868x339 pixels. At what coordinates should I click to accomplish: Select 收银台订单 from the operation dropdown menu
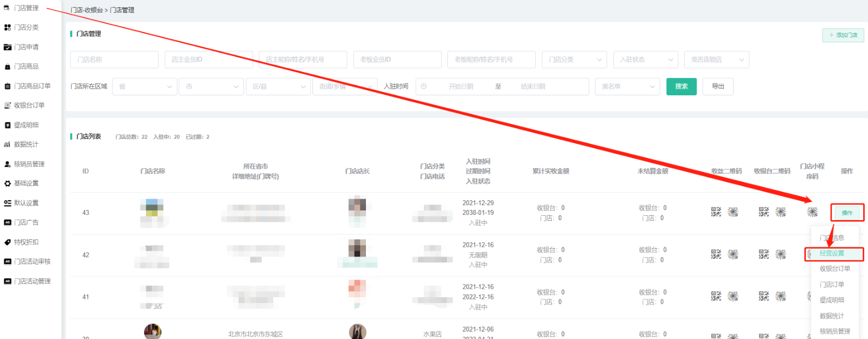pos(834,269)
